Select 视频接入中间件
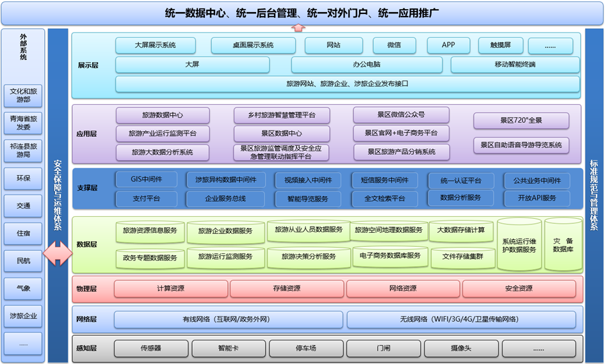The height and width of the screenshot is (364, 605). click(309, 180)
